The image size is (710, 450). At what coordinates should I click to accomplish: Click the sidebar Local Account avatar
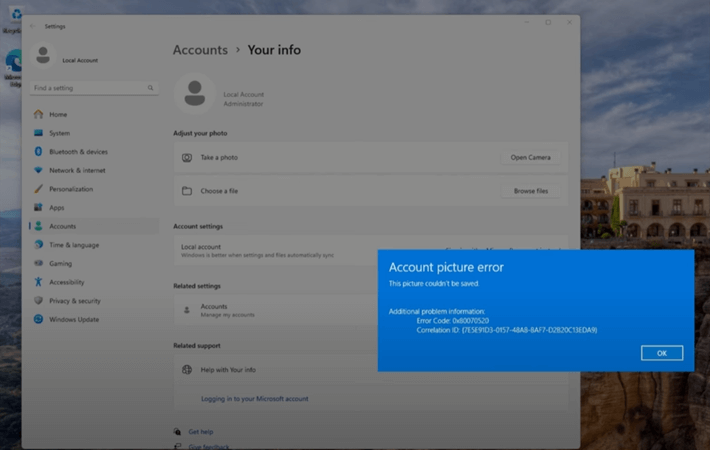tap(43, 55)
